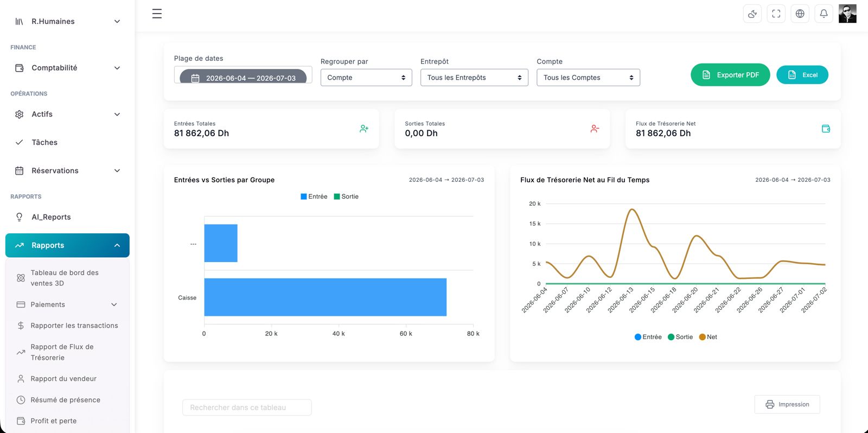Click Profit et perte wallet icon
868x433 pixels.
click(x=21, y=421)
